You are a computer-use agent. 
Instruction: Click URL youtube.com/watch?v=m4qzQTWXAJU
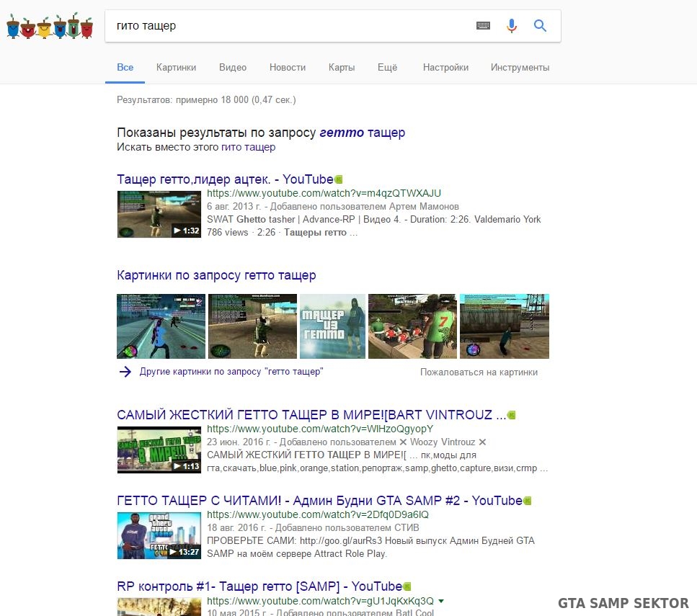coord(324,193)
